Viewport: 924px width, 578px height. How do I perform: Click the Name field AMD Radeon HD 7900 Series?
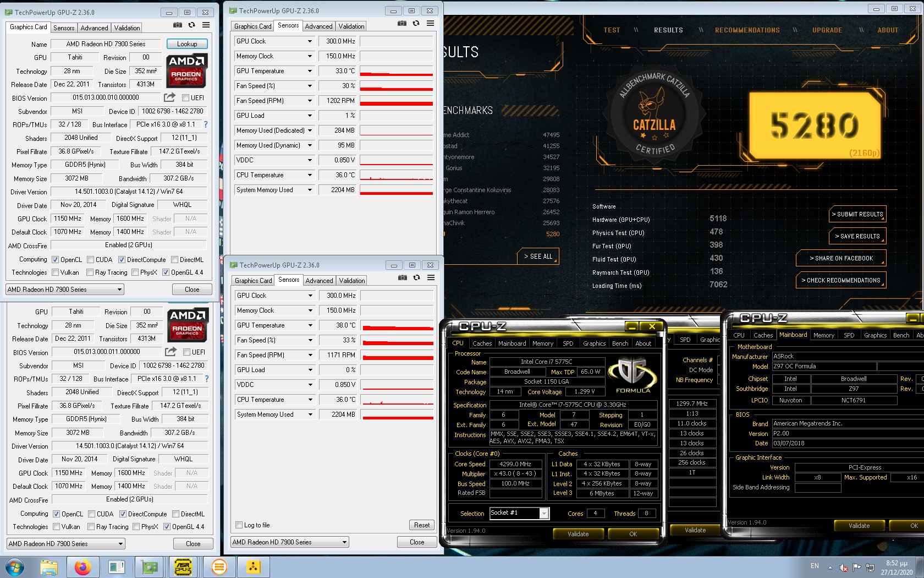tap(106, 44)
